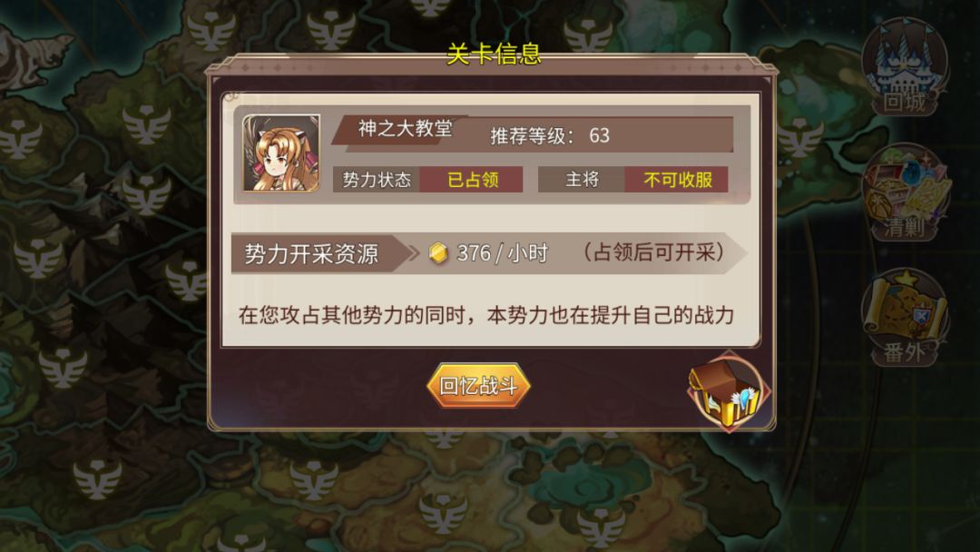Select the 已占领 status label
This screenshot has height=552, width=980.
472,180
